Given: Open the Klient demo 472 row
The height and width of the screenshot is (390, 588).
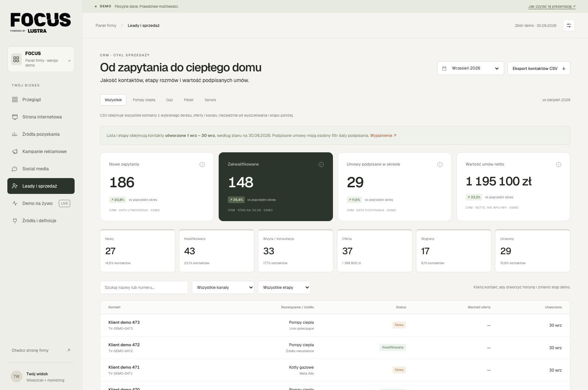Looking at the screenshot, I should [335, 348].
